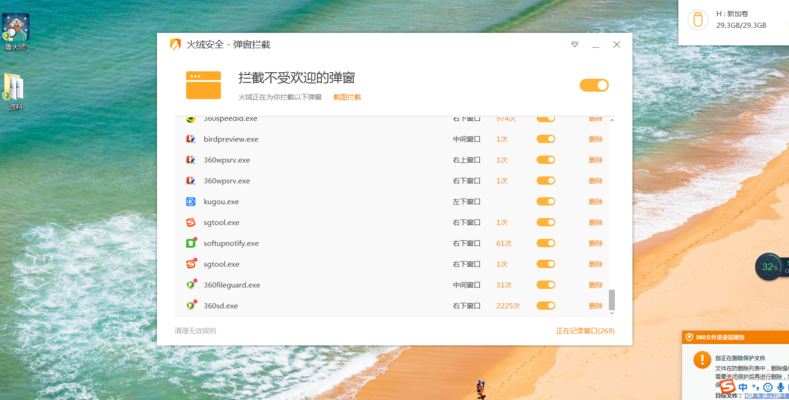
Task: Click the blue kugou.exe icon
Action: tap(191, 201)
